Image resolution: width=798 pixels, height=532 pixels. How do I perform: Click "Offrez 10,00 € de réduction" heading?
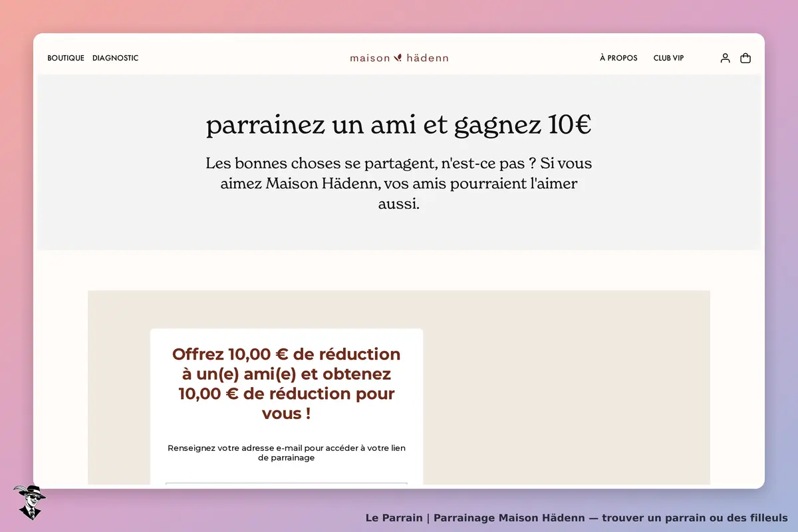point(287,384)
